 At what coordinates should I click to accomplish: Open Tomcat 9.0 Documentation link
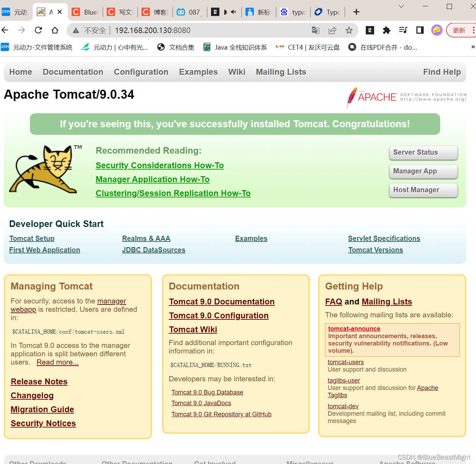[x=222, y=302]
